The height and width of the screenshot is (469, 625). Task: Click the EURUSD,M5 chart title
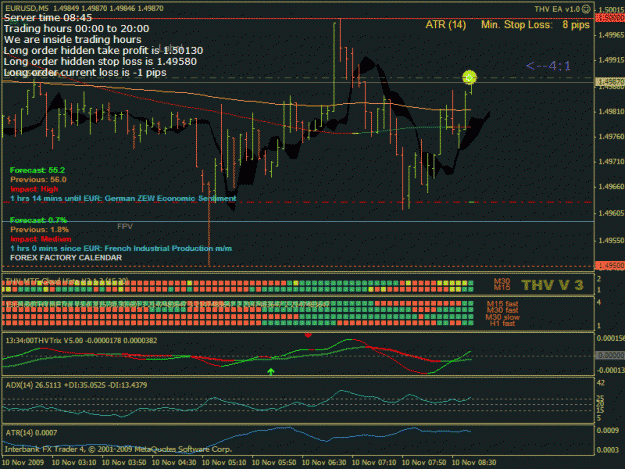[26, 8]
